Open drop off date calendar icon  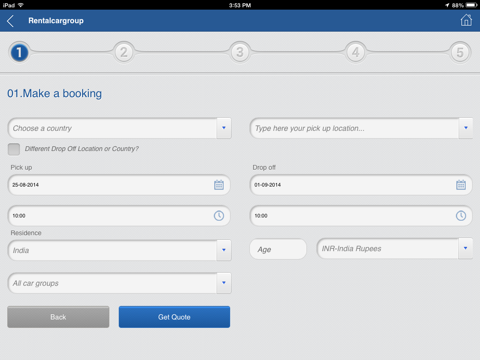[x=461, y=185]
